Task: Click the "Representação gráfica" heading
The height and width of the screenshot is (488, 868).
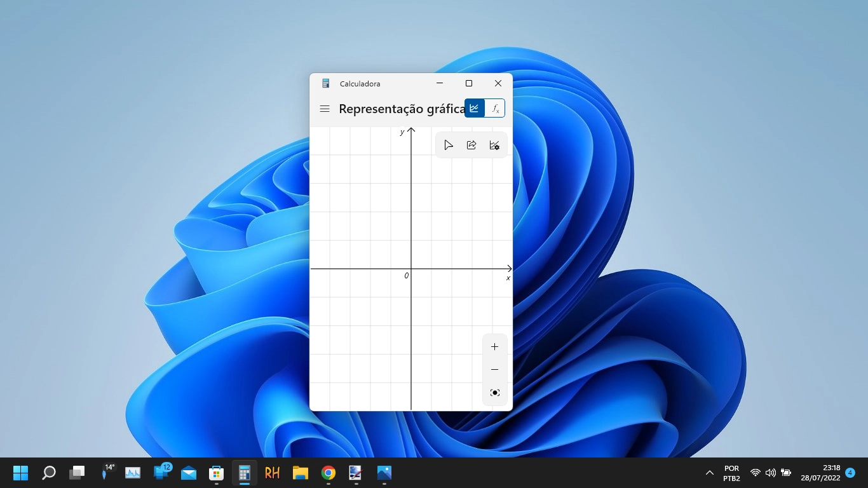Action: pyautogui.click(x=402, y=109)
